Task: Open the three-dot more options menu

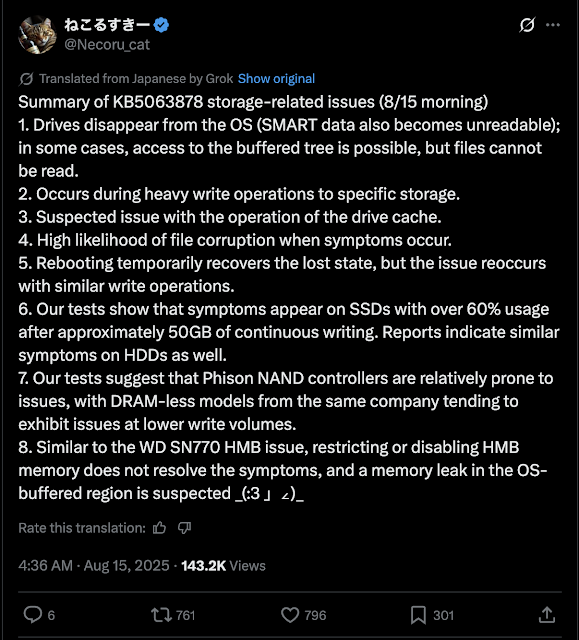Action: [x=553, y=25]
